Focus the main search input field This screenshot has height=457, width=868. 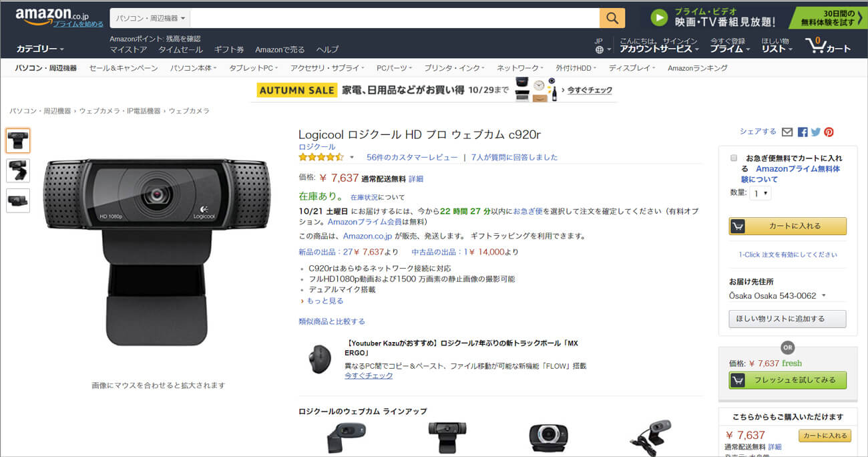(x=395, y=18)
